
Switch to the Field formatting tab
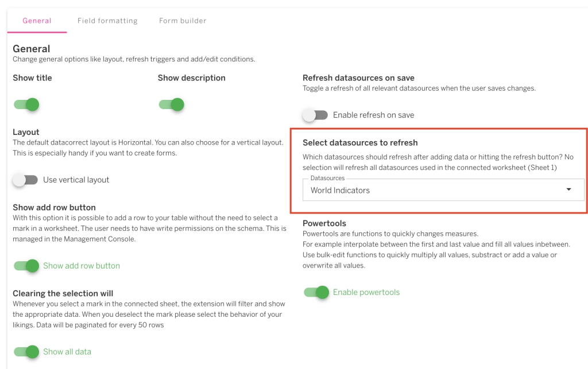[x=107, y=21]
